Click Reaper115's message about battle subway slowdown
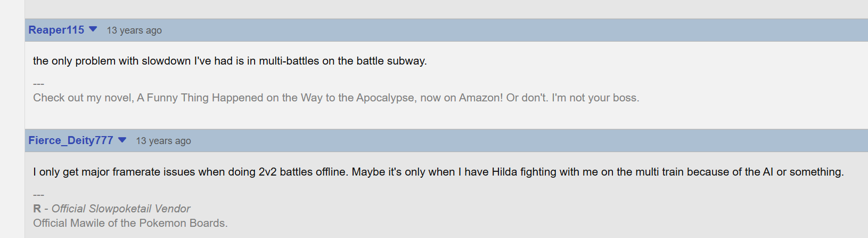Image resolution: width=868 pixels, height=238 pixels. 230,61
